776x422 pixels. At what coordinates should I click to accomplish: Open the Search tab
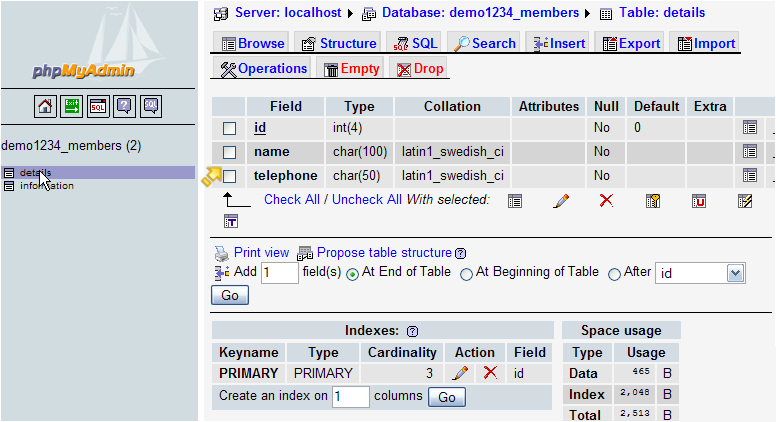tap(485, 44)
